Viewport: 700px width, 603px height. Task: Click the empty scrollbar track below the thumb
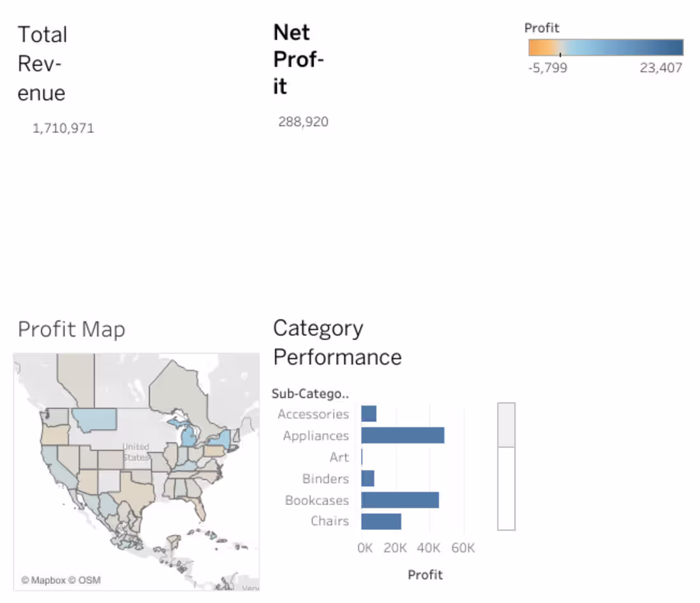click(x=507, y=488)
